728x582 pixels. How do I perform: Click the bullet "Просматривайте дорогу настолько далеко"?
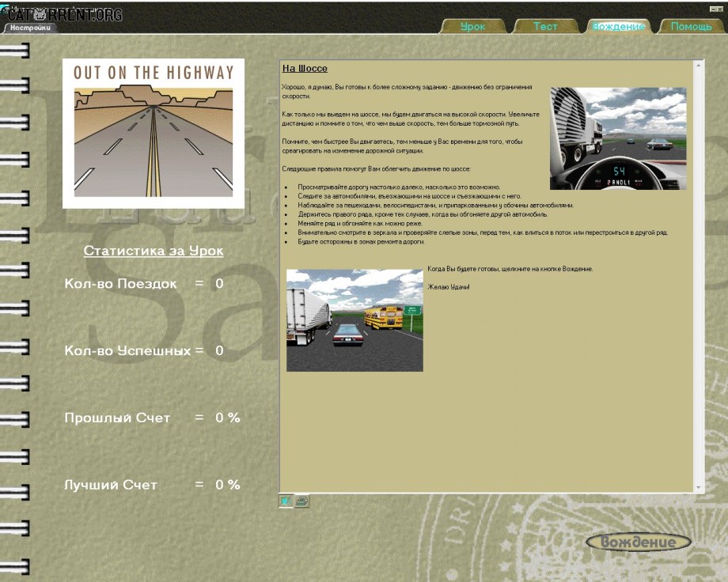(x=399, y=187)
